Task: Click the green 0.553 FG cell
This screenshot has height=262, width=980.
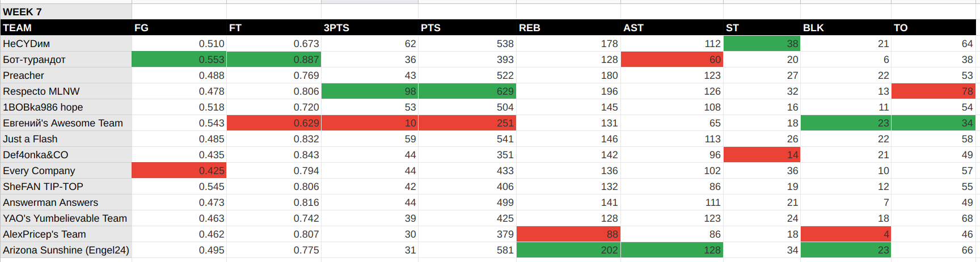Action: coord(179,60)
